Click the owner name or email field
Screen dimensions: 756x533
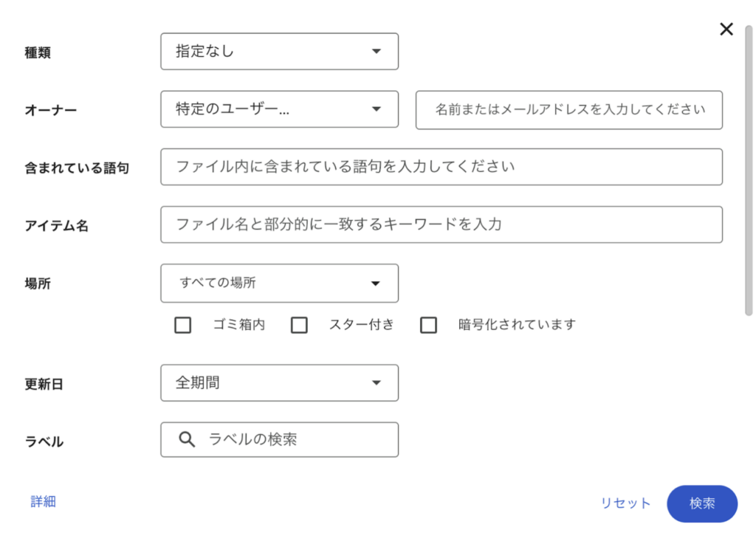coord(569,110)
